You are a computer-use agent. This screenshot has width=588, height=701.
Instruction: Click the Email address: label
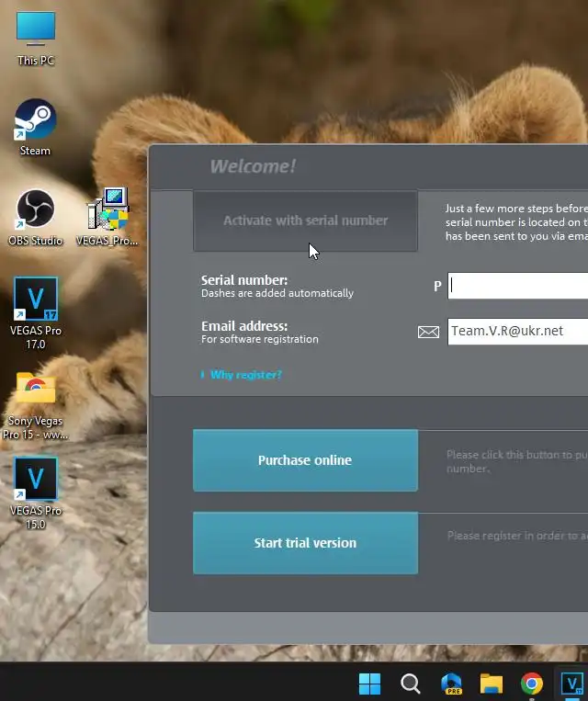[x=244, y=326]
